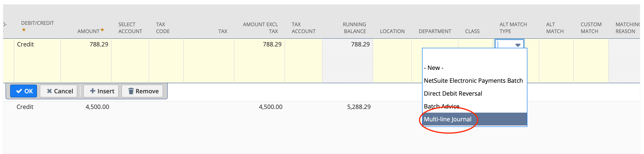Click the Cancel button
Viewport: 644px width, 154px height.
pyautogui.click(x=58, y=91)
